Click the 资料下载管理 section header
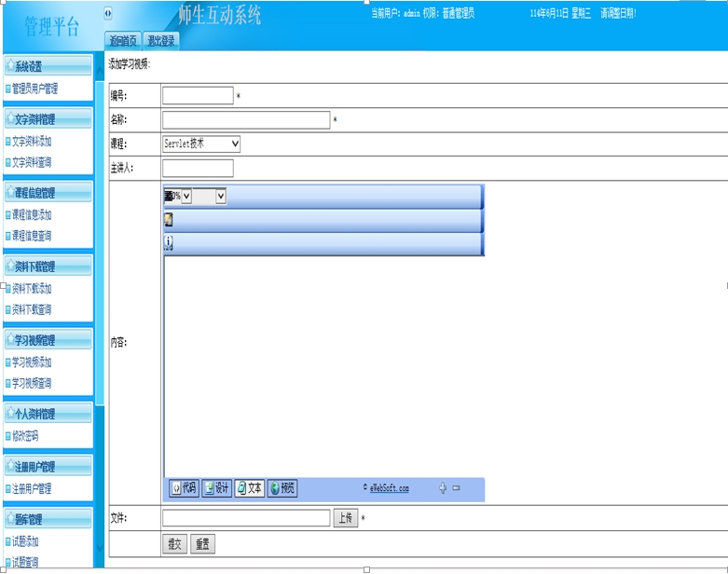Screen dimensions: 728x574 click(x=48, y=266)
